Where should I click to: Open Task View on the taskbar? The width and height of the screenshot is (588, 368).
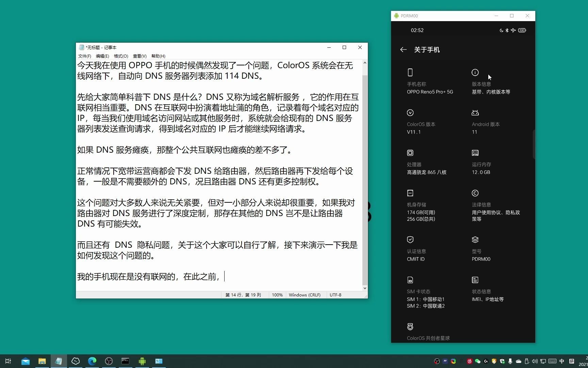pyautogui.click(x=8, y=361)
